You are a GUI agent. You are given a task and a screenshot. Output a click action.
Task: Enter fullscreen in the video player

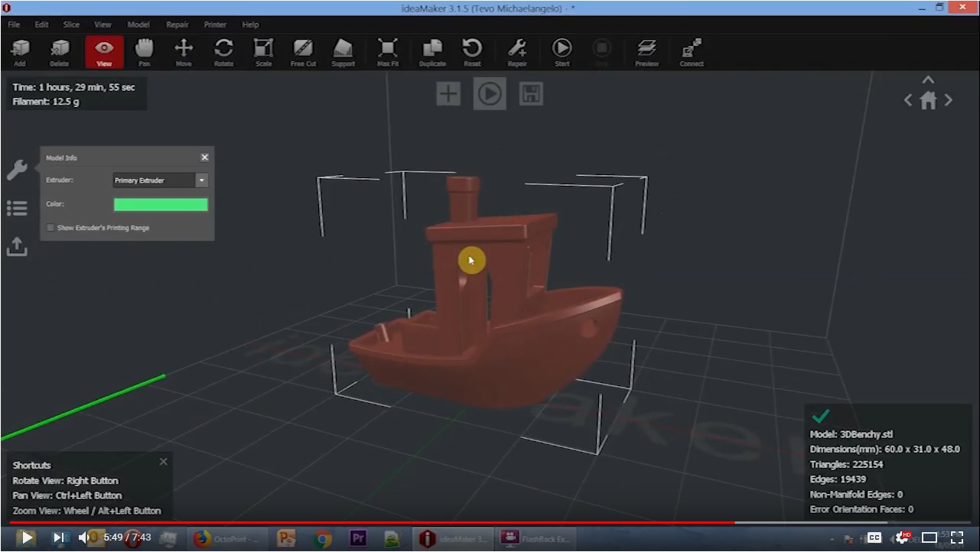pyautogui.click(x=957, y=537)
